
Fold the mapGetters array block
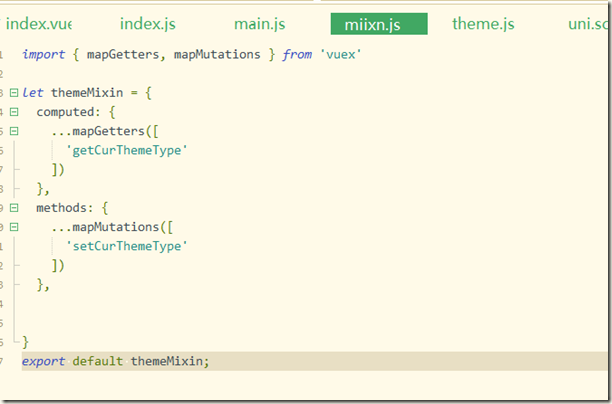(x=14, y=130)
